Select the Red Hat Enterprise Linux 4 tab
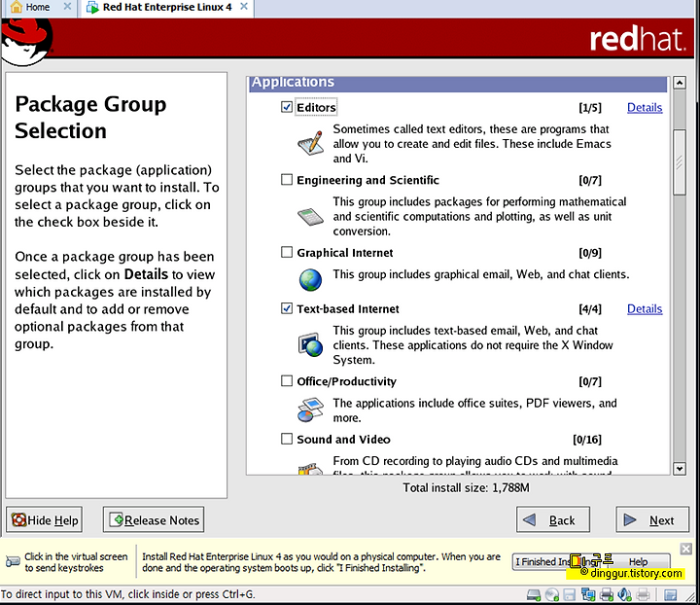The image size is (700, 605). click(x=167, y=7)
